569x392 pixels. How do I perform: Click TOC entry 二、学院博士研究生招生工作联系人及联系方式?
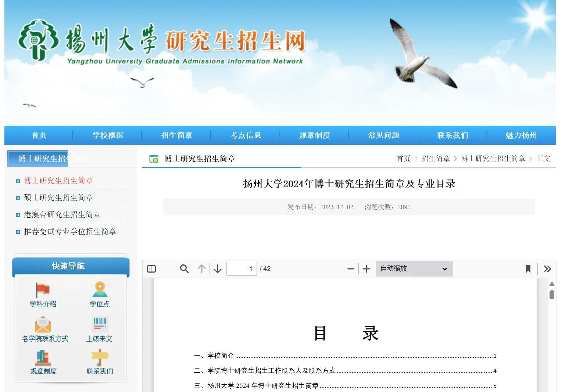point(345,371)
